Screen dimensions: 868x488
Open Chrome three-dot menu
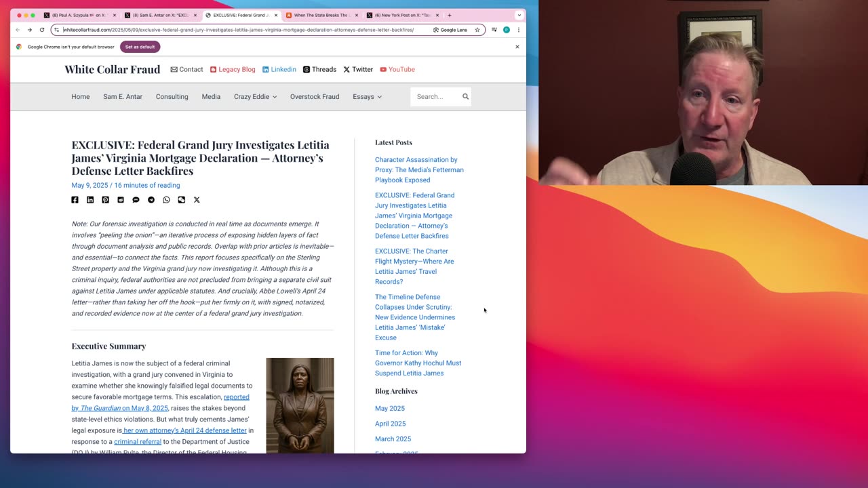pyautogui.click(x=519, y=30)
